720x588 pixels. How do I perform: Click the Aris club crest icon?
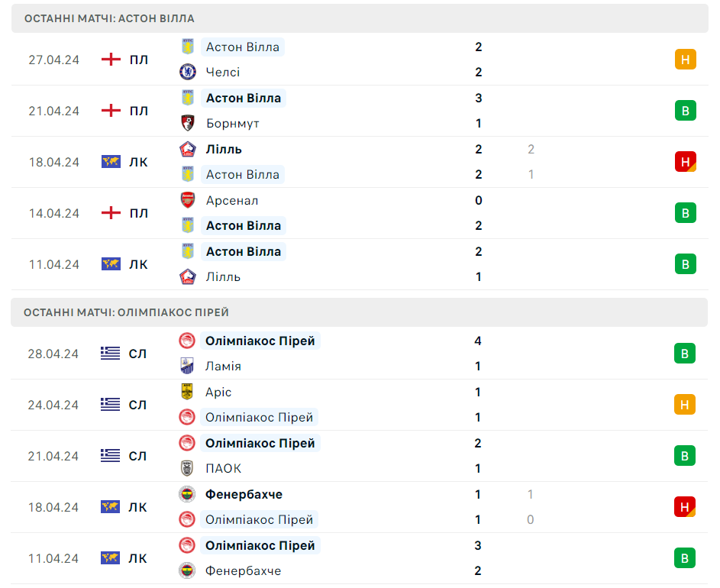coord(187,392)
